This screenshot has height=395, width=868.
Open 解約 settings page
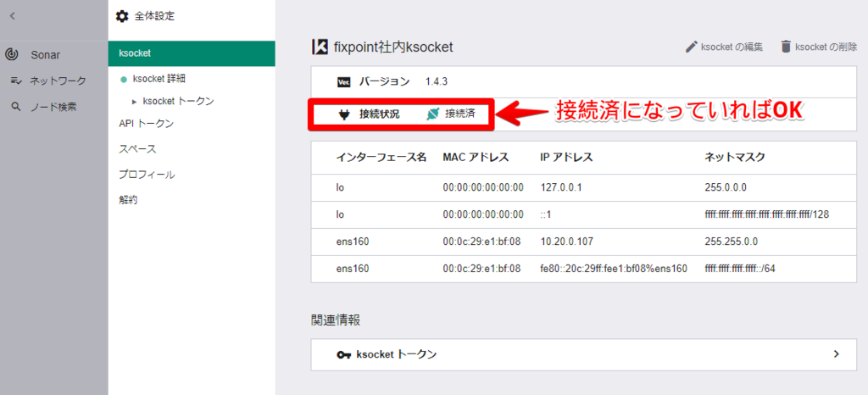[128, 200]
